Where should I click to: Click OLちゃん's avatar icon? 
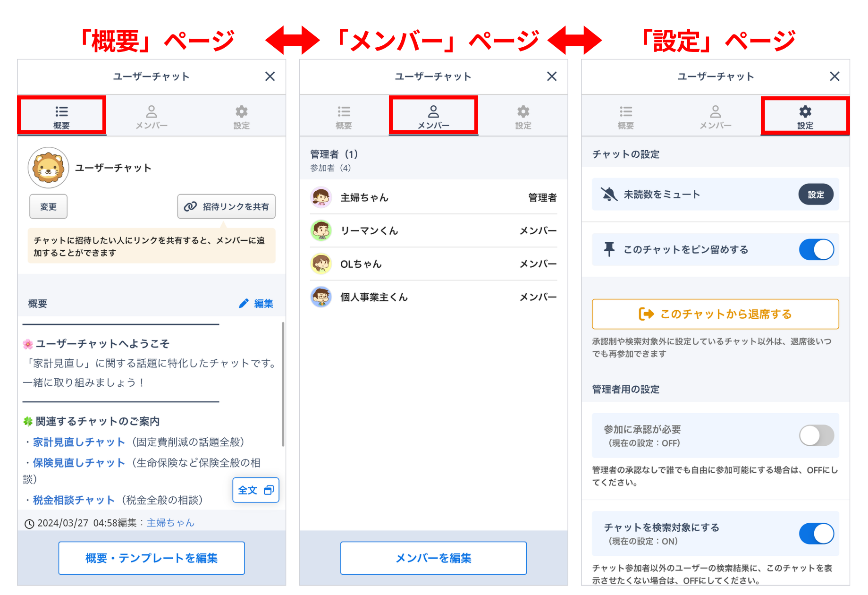click(321, 263)
